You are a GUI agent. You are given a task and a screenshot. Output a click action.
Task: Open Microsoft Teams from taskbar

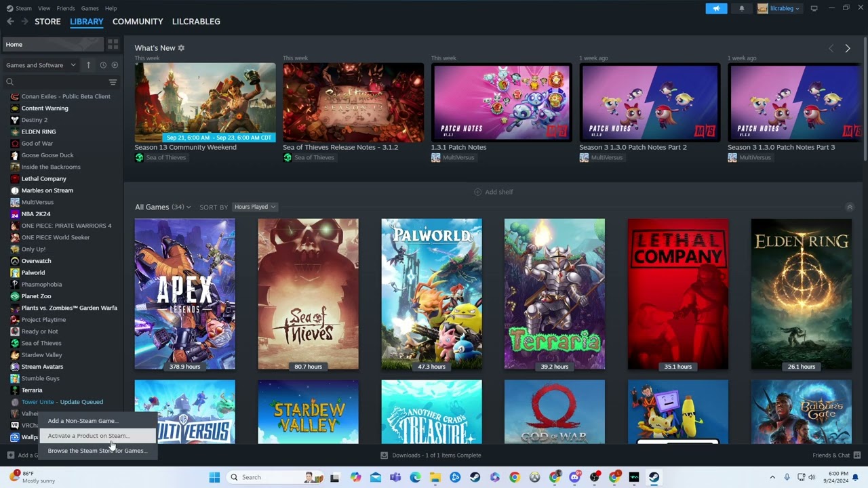pyautogui.click(x=395, y=477)
